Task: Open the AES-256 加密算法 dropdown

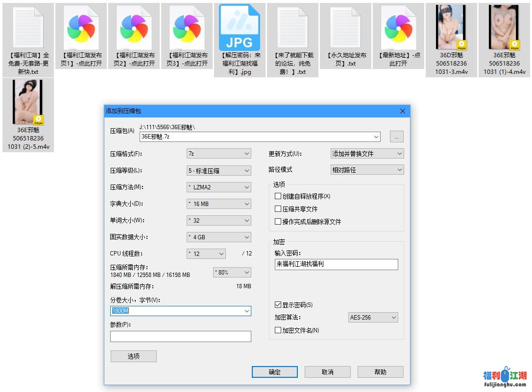Action: 373,318
